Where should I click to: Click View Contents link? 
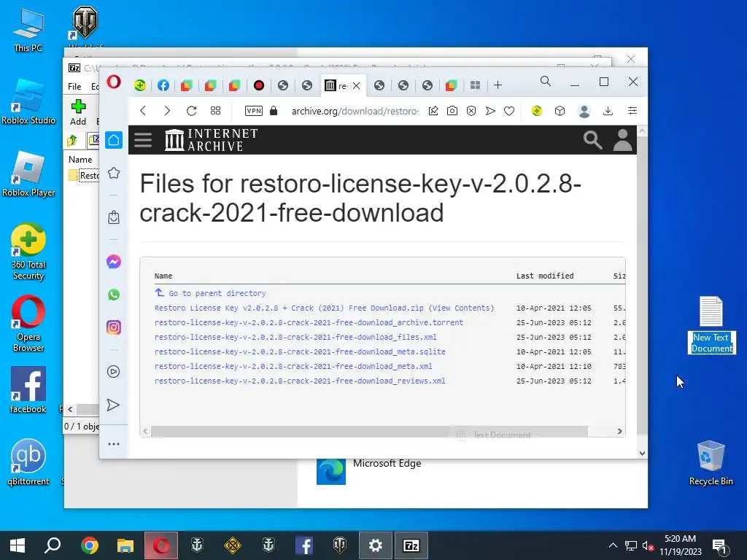pos(461,308)
